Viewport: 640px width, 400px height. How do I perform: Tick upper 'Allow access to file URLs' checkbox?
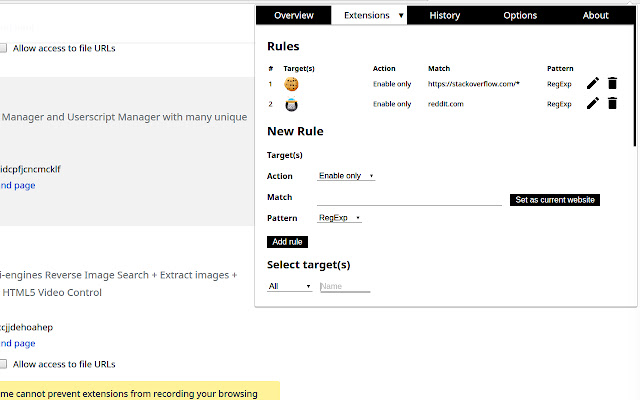click(4, 47)
